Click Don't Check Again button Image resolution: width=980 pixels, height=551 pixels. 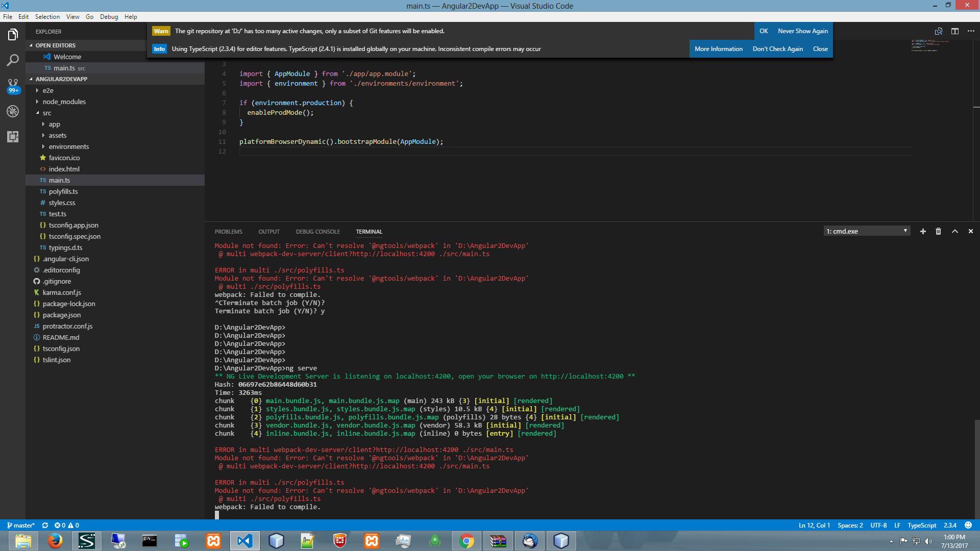coord(777,49)
